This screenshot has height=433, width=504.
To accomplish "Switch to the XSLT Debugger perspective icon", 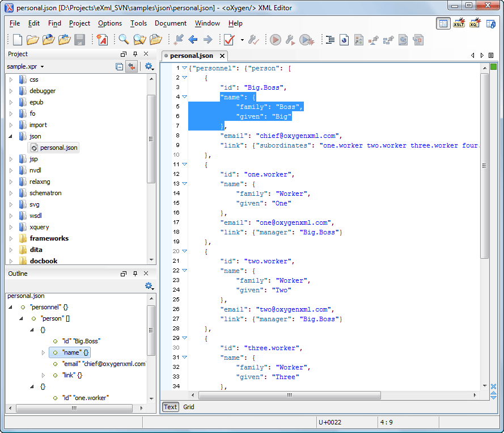I will click(459, 23).
